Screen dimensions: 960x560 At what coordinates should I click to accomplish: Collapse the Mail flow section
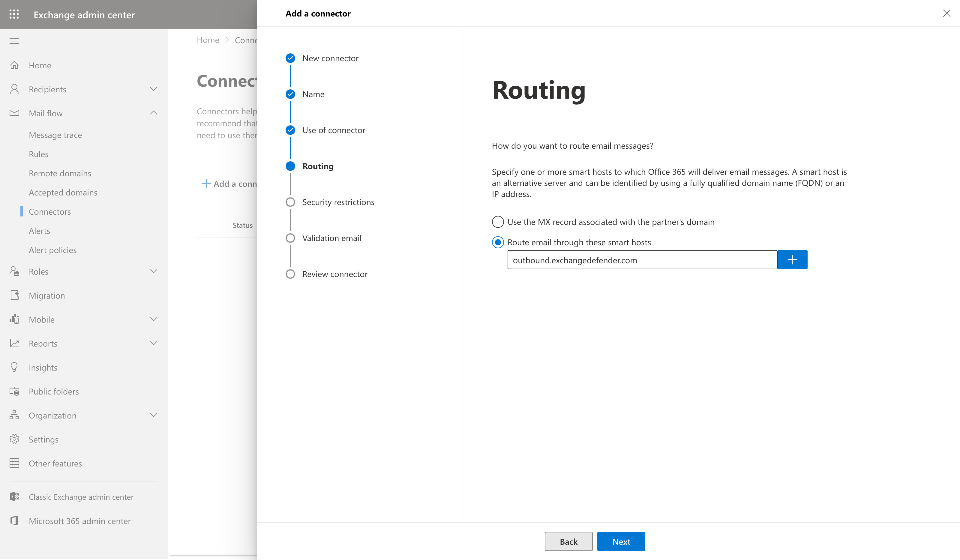pos(154,113)
